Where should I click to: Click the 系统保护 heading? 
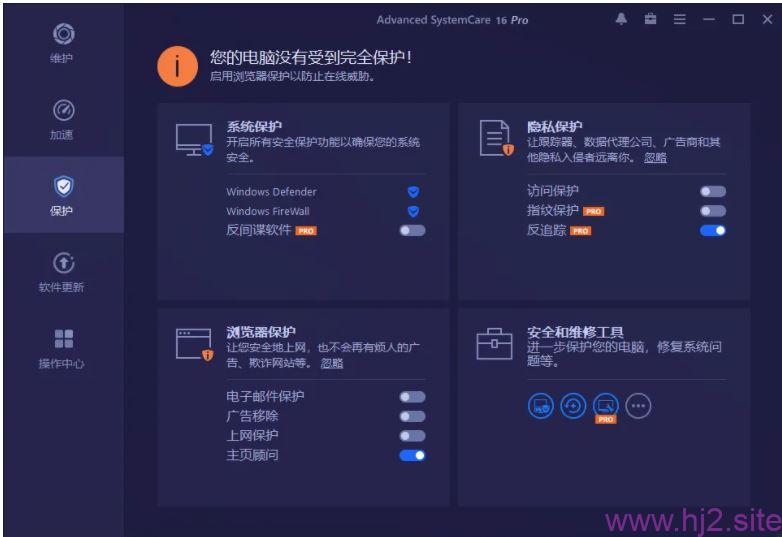tap(254, 127)
